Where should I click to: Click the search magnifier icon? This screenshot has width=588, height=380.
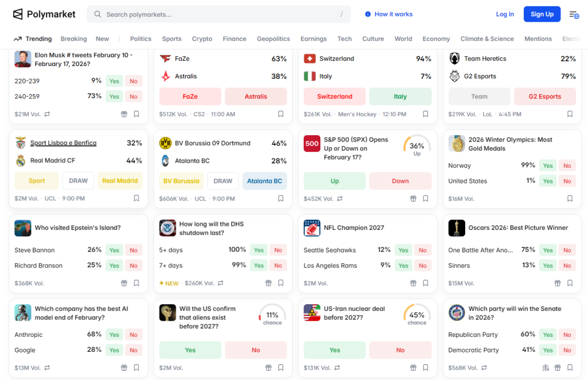pyautogui.click(x=98, y=14)
